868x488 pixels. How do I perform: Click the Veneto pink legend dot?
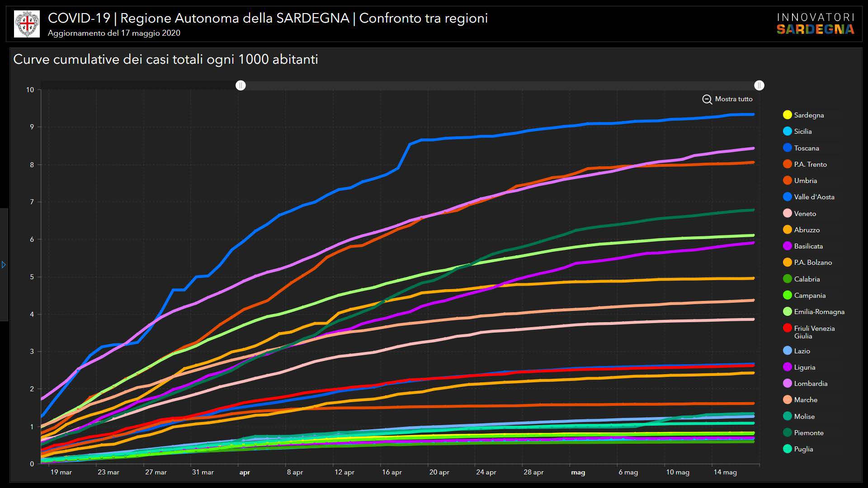point(788,214)
